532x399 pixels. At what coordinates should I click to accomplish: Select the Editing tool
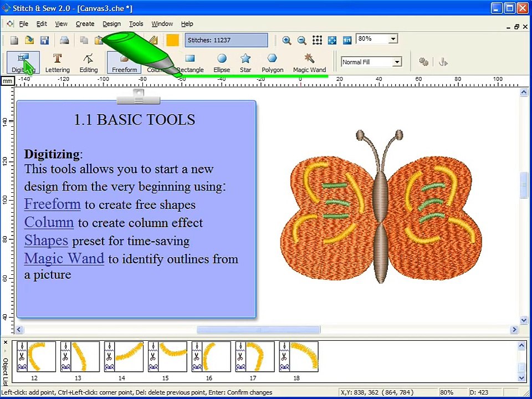click(x=89, y=63)
